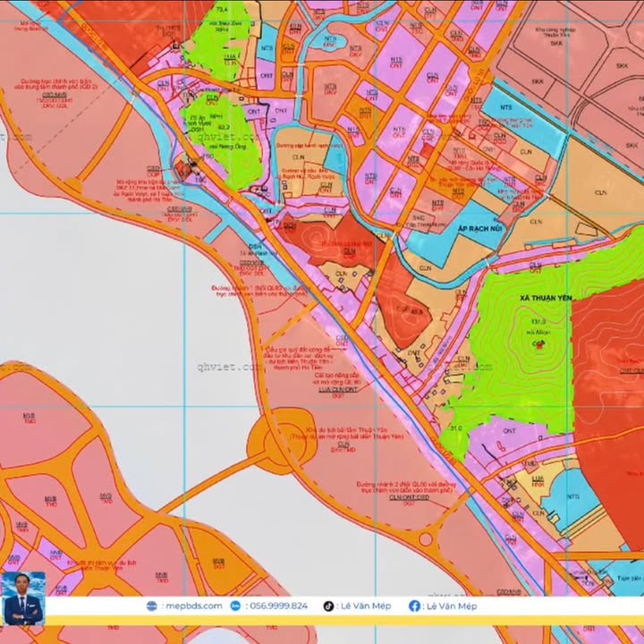This screenshot has height=644, width=644.
Task: Click the DSH zone label beside the canal
Action: 256,248
